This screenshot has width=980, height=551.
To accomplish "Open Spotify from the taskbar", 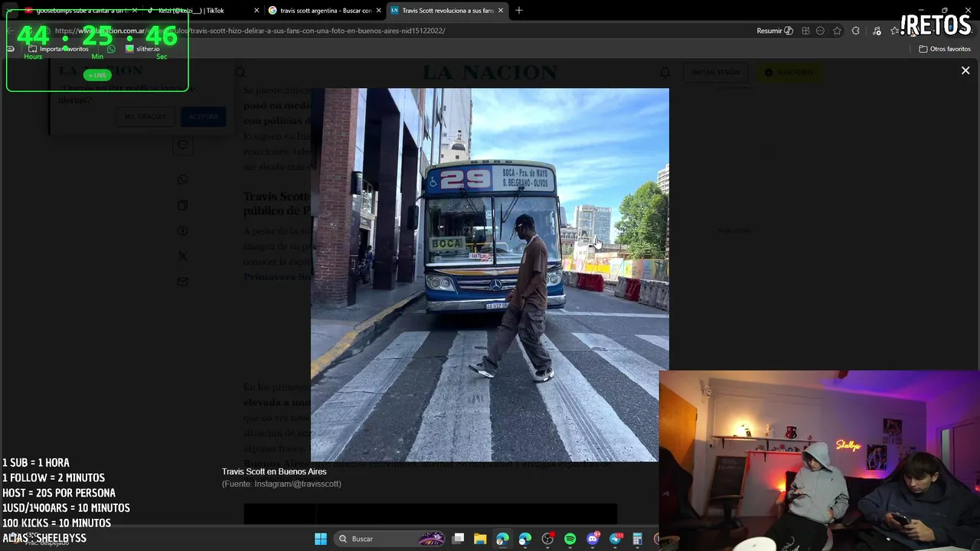I will tap(570, 539).
